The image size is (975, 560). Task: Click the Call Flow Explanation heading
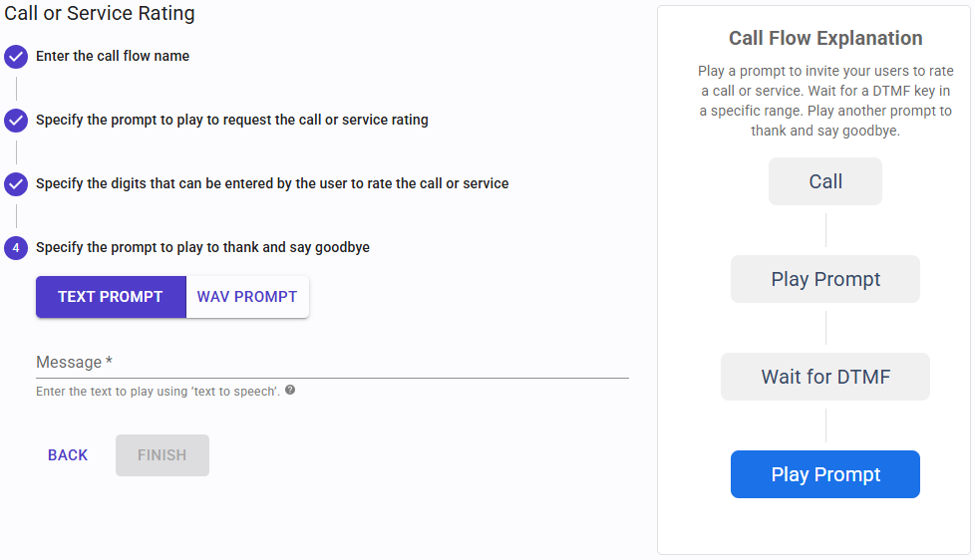point(825,39)
